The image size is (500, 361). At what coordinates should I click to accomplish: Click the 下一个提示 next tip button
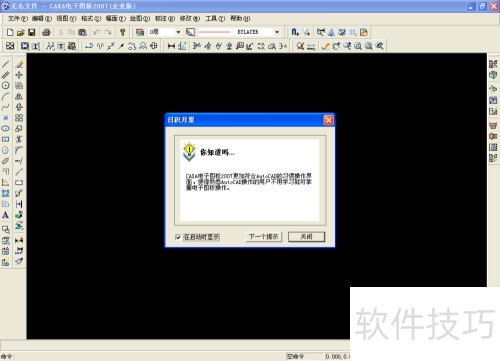pyautogui.click(x=263, y=237)
